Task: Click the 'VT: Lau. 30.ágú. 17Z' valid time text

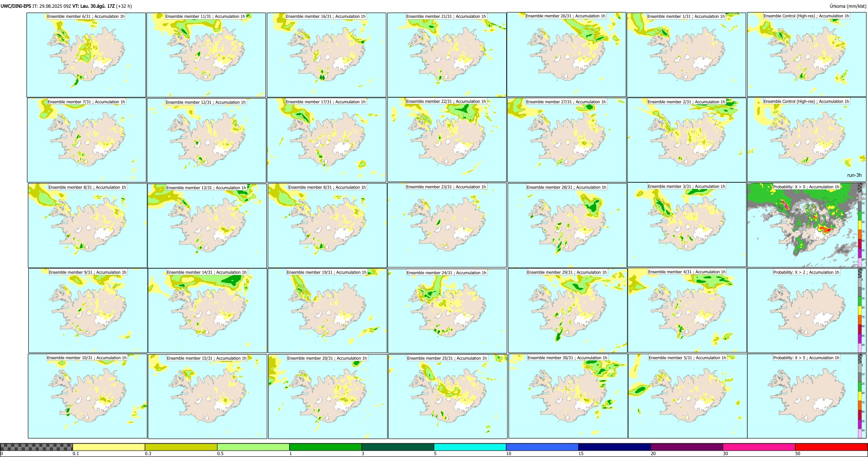Action: pyautogui.click(x=93, y=6)
